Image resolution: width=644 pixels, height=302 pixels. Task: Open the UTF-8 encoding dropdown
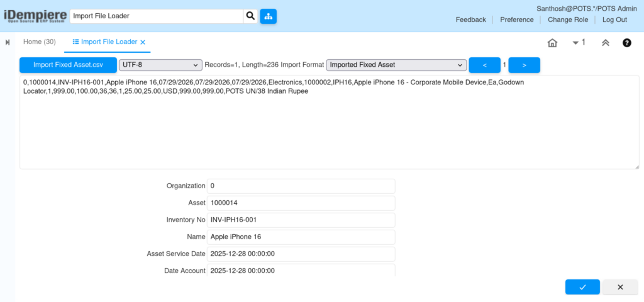coord(160,65)
